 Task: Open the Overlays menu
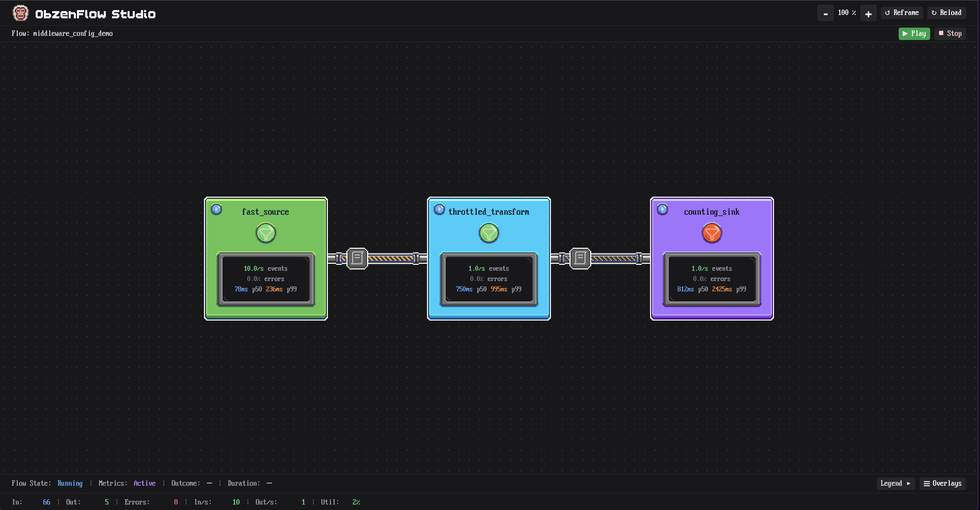click(x=943, y=483)
